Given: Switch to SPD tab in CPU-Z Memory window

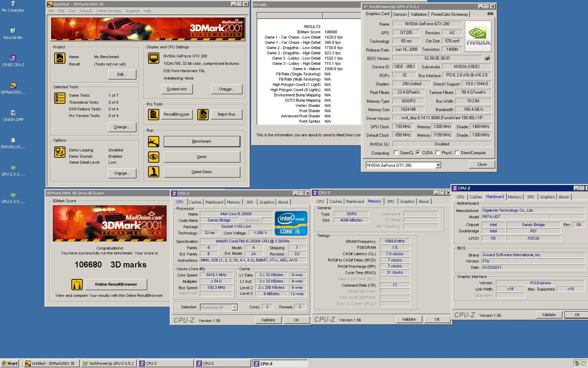Looking at the screenshot, I should point(390,202).
